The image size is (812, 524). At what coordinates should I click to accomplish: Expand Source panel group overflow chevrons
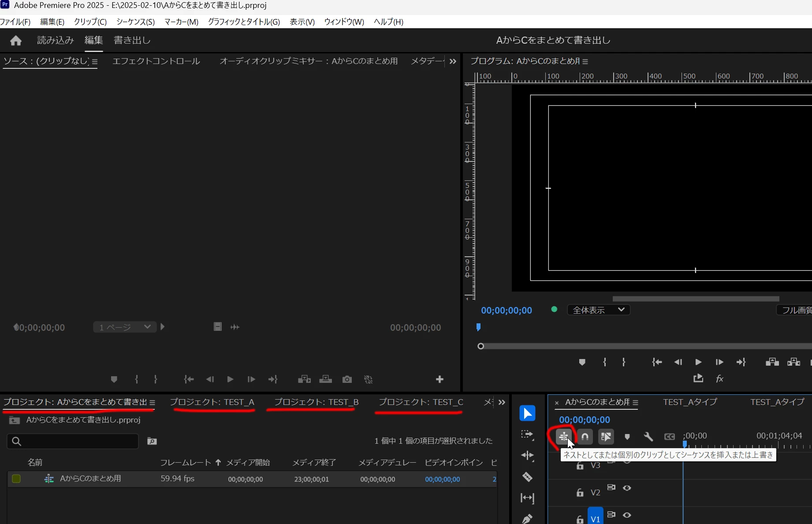coord(453,61)
